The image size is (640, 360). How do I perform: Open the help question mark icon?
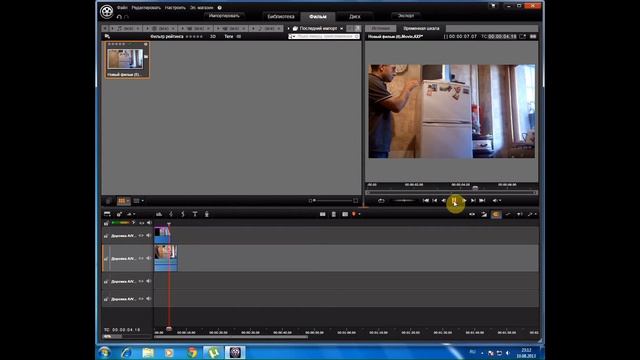click(x=220, y=7)
